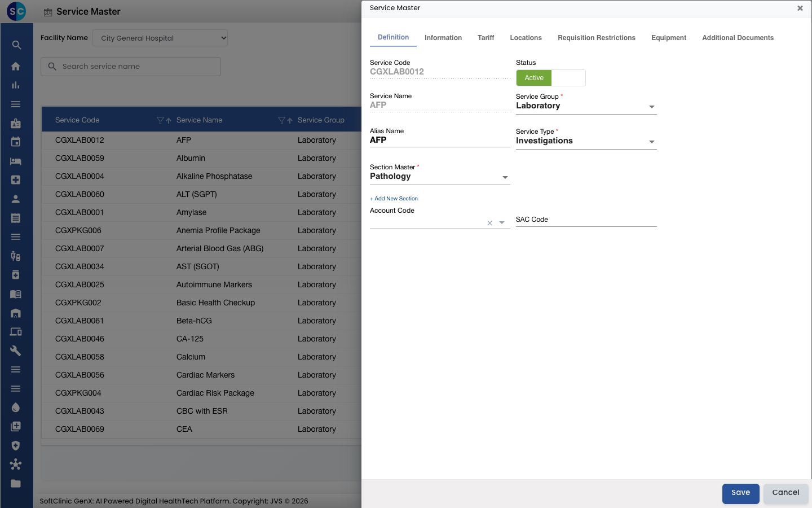Click the + Add New Section link

tap(394, 199)
